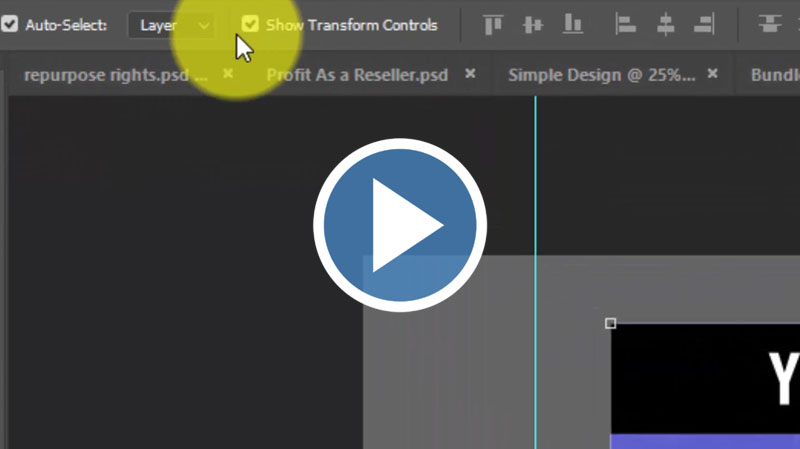The width and height of the screenshot is (800, 449).
Task: Click the Align Top Edges icon
Action: pyautogui.click(x=492, y=25)
